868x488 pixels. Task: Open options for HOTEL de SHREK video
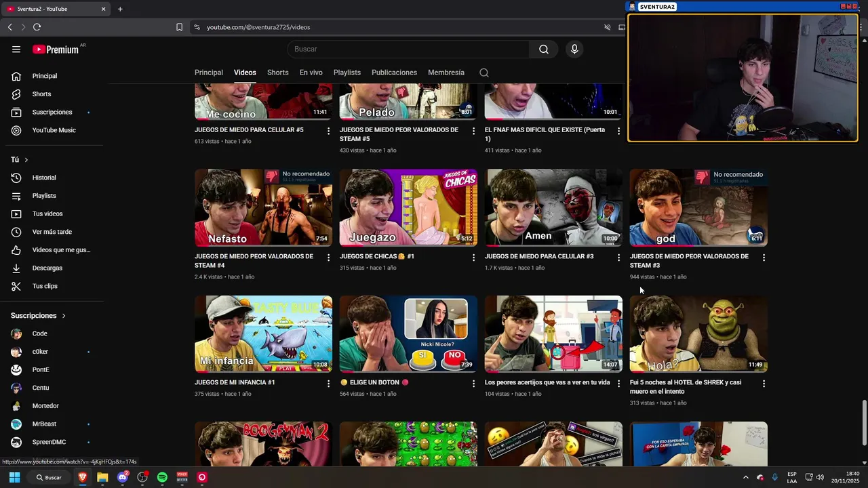tap(764, 384)
